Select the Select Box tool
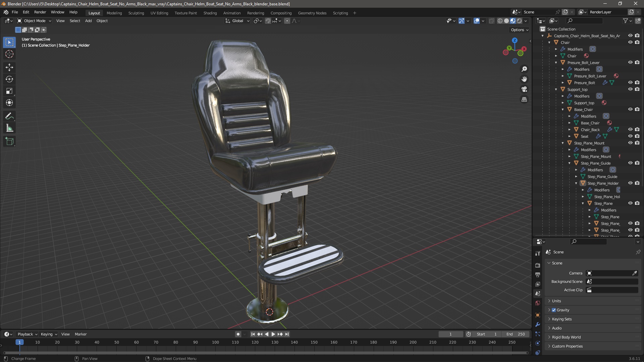This screenshot has height=362, width=644. point(9,42)
